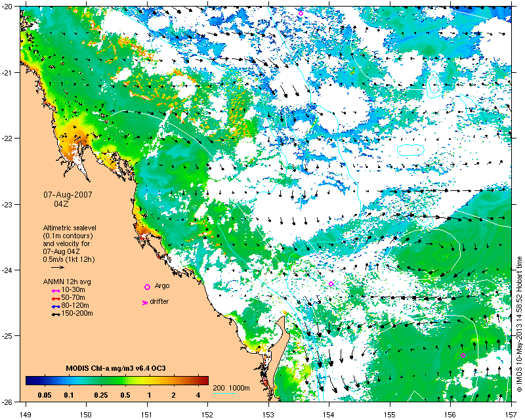Viewport: 525px width, 420px height.
Task: Click the 0.5m/s velocity reference arrow
Action: pos(58,267)
